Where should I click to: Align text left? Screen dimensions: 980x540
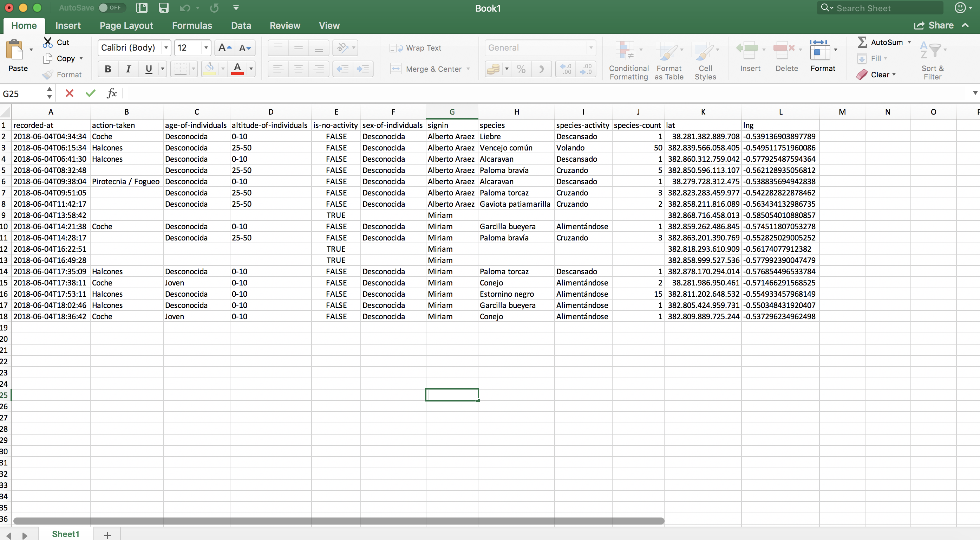click(x=278, y=69)
